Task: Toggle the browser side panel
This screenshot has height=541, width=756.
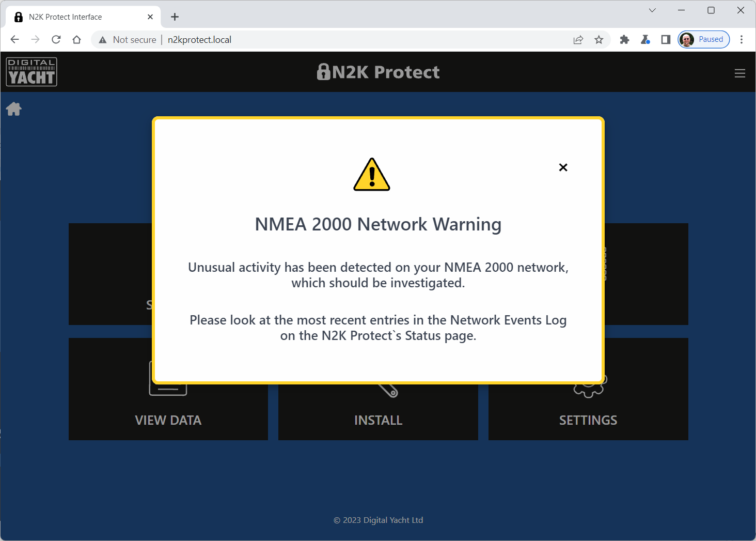Action: coord(666,40)
